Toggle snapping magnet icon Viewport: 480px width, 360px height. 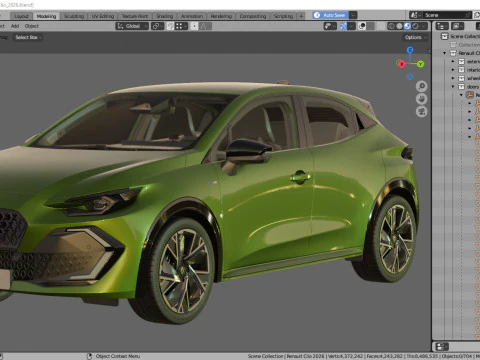pyautogui.click(x=170, y=26)
